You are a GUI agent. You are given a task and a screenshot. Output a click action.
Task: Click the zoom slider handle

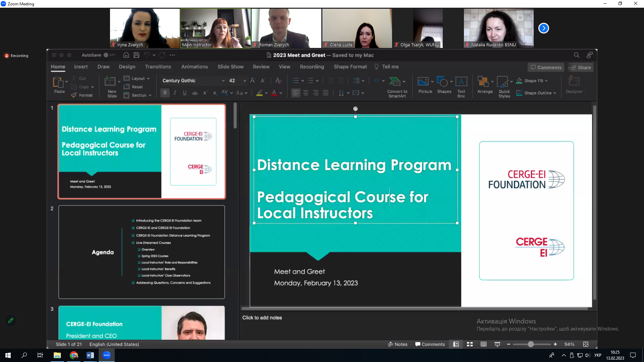[x=531, y=344]
